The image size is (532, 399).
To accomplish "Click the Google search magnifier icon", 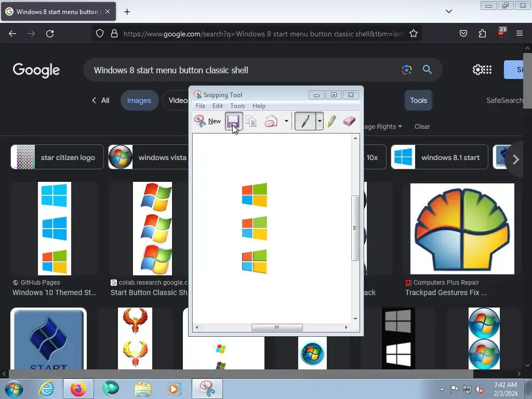I will coord(427,70).
